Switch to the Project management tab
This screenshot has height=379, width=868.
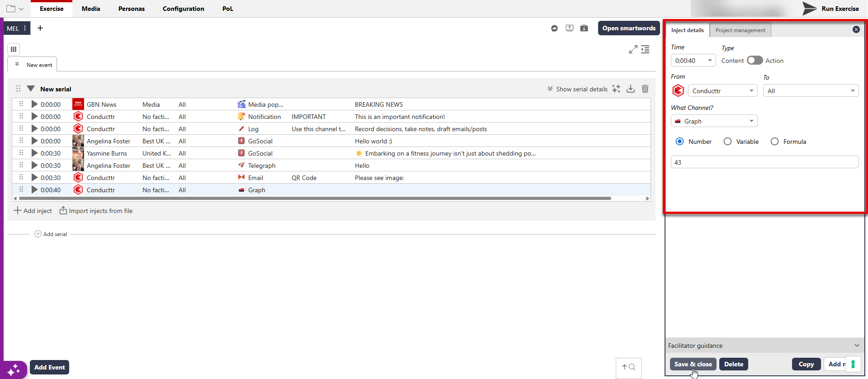tap(740, 30)
